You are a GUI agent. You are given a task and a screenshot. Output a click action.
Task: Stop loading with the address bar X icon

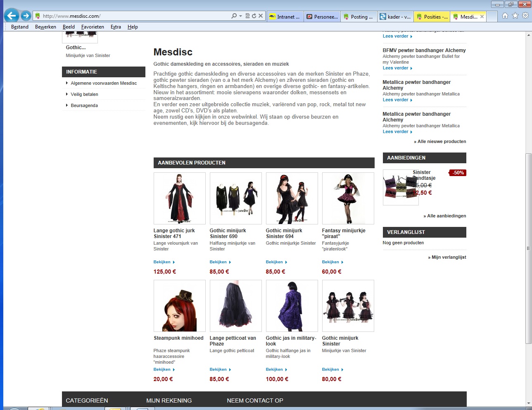(x=261, y=16)
